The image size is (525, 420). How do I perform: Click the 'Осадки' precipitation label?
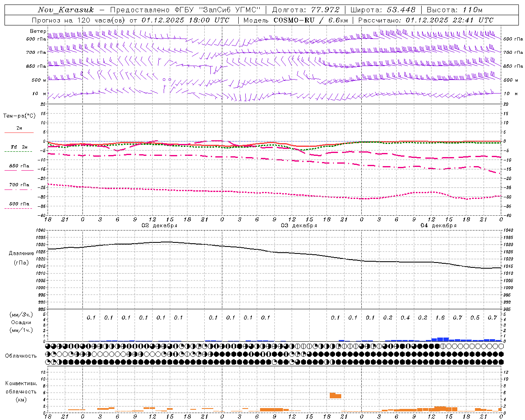(21, 322)
